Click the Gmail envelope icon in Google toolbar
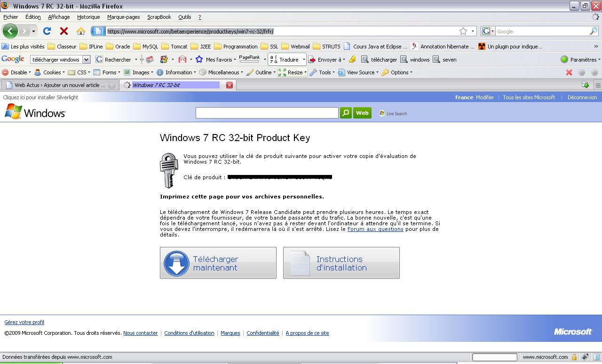 pyautogui.click(x=182, y=59)
